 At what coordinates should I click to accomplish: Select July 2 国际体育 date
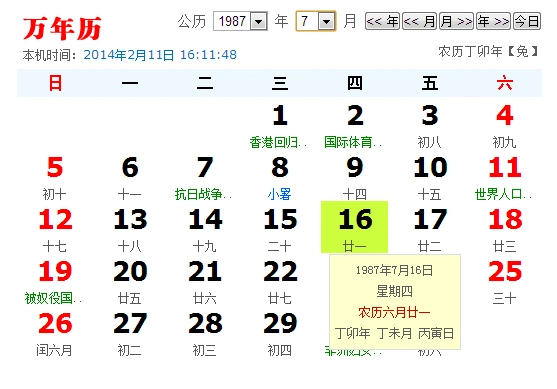355,125
